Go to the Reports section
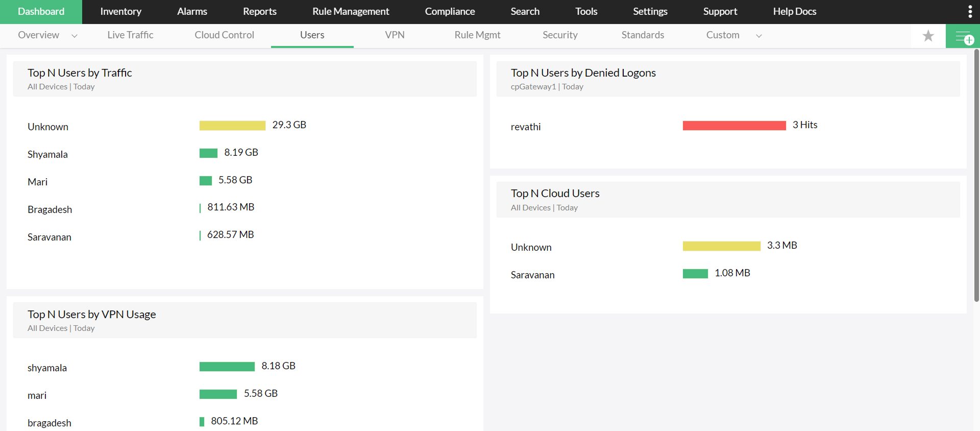The height and width of the screenshot is (431, 980). point(259,12)
